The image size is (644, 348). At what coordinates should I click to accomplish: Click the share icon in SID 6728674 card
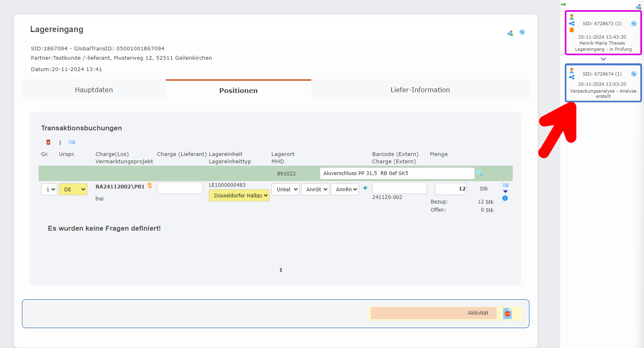(572, 77)
